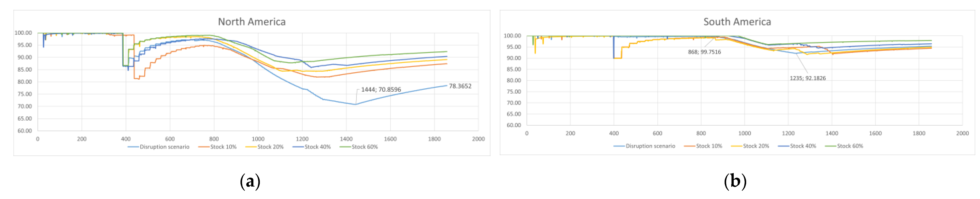
Task: Click x-axis tick 200 in South America chart
Action: [570, 134]
